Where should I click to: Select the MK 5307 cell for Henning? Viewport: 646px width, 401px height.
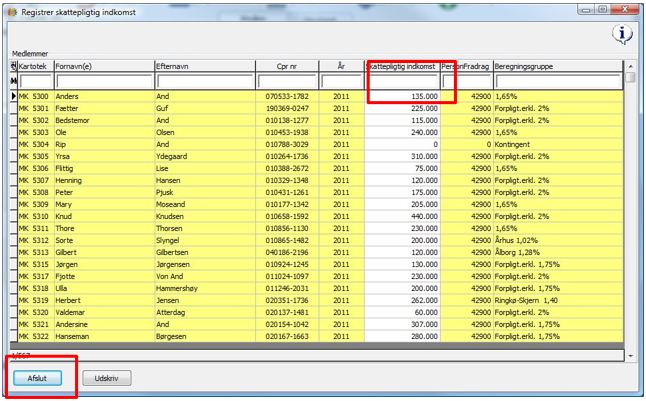pos(36,180)
